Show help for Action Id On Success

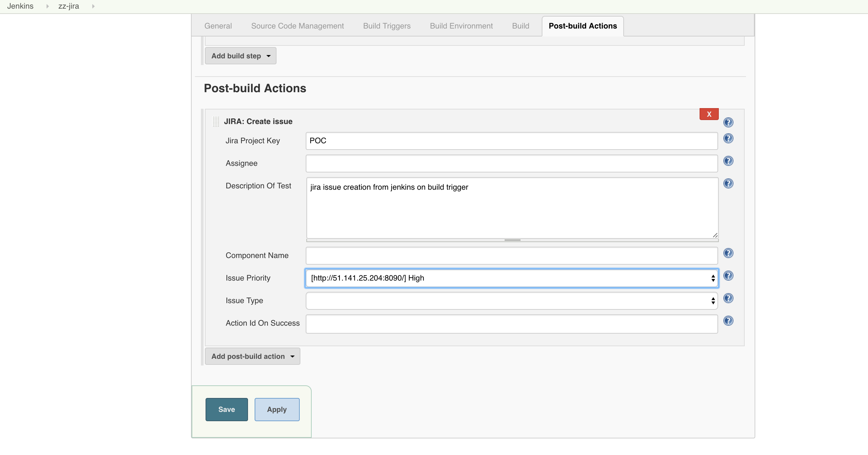[728, 321]
